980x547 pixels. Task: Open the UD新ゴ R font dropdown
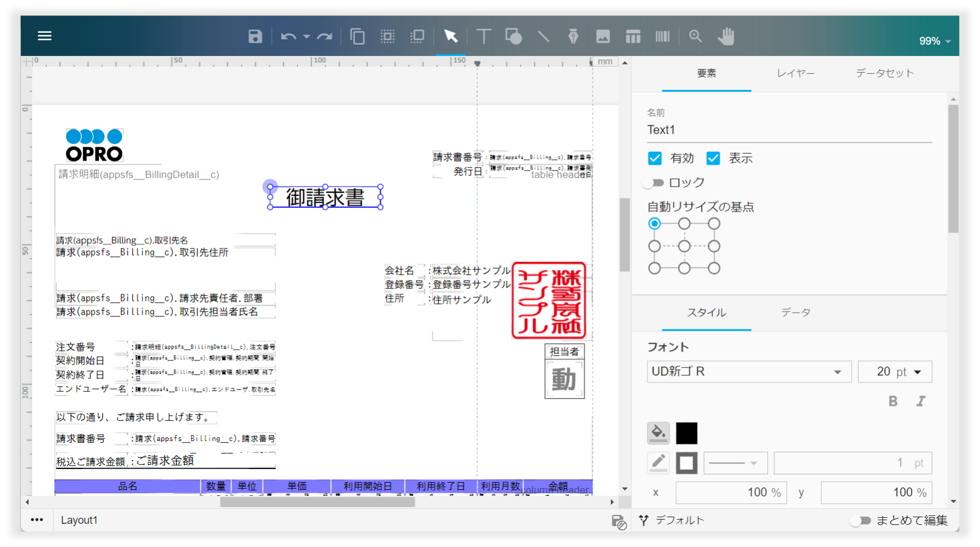coord(749,372)
